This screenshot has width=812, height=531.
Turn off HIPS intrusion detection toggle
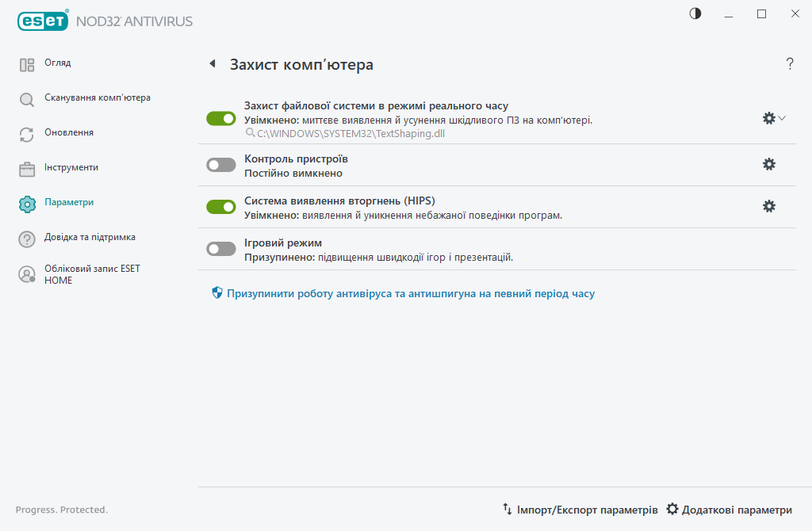coord(221,207)
